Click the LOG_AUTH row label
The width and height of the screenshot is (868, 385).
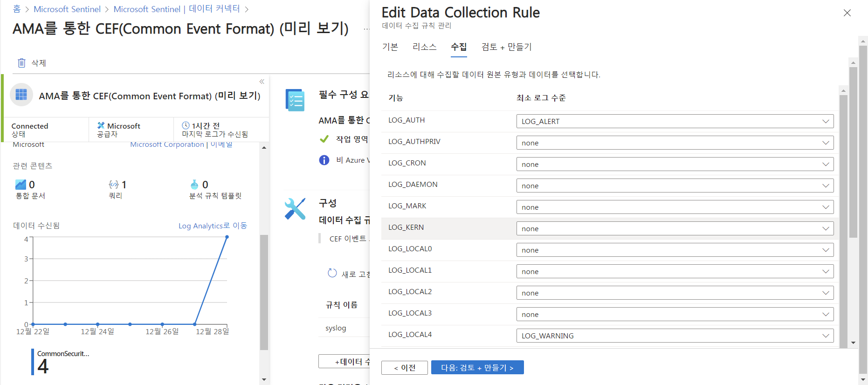[x=406, y=120]
